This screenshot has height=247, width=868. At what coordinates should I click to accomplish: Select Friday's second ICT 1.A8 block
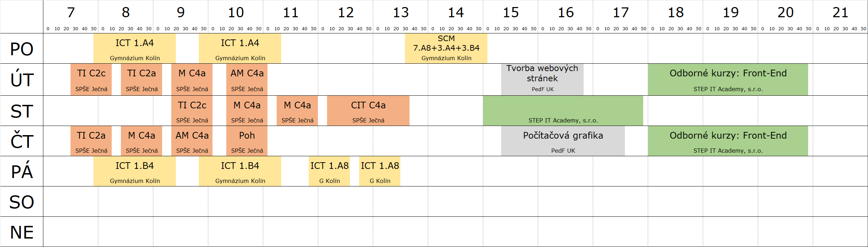(380, 171)
